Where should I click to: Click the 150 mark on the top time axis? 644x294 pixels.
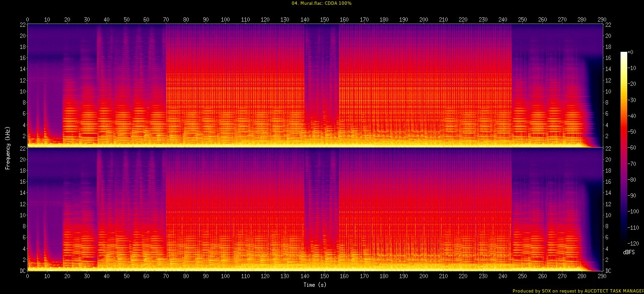click(324, 19)
